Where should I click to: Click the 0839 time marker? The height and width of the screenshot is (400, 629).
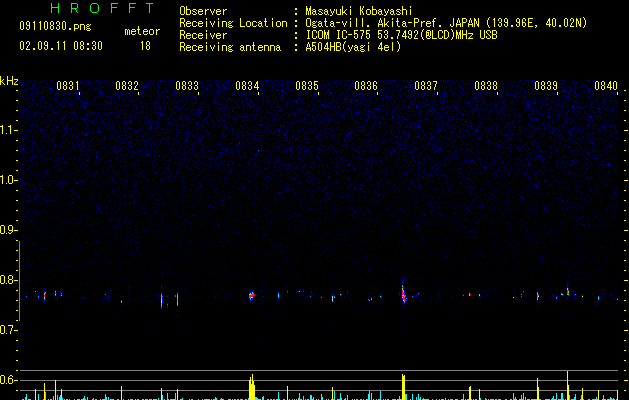pos(546,86)
